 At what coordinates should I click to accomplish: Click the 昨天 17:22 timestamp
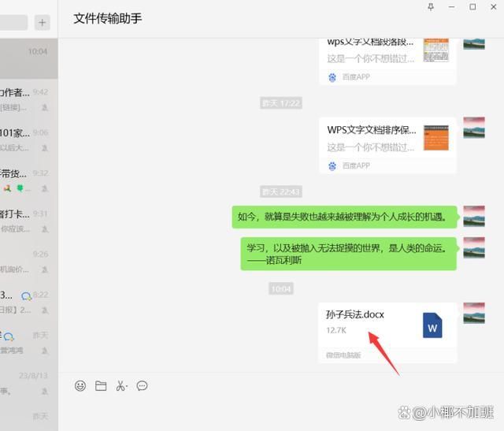tap(281, 103)
